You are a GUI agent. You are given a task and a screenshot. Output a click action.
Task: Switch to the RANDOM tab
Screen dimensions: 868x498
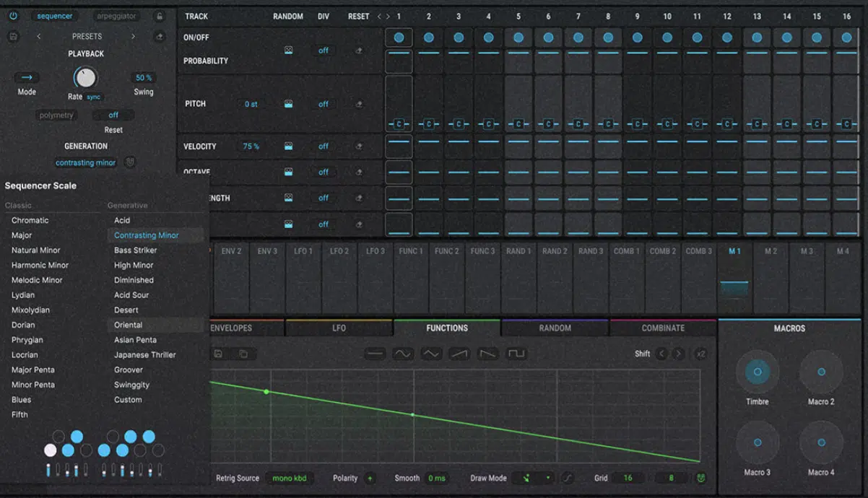[555, 328]
